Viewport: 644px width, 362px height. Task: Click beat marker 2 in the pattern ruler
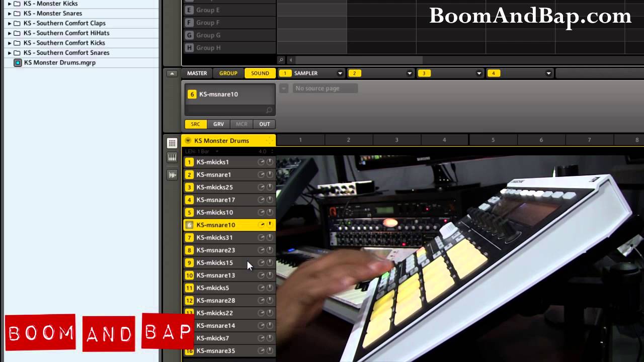pyautogui.click(x=348, y=140)
